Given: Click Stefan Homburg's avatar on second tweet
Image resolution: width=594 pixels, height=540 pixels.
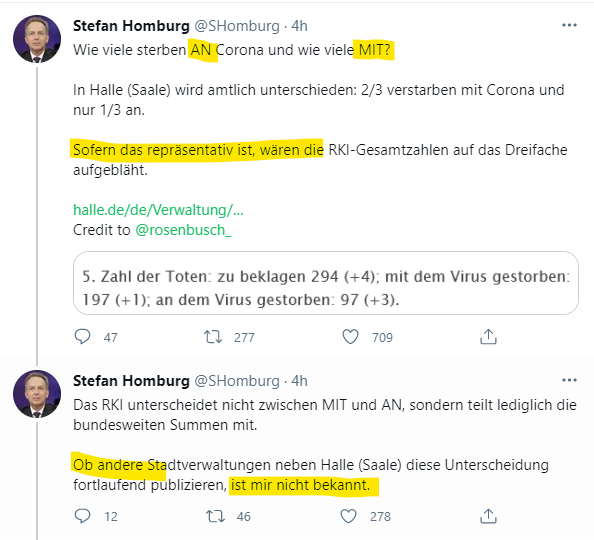Looking at the screenshot, I should click(37, 394).
